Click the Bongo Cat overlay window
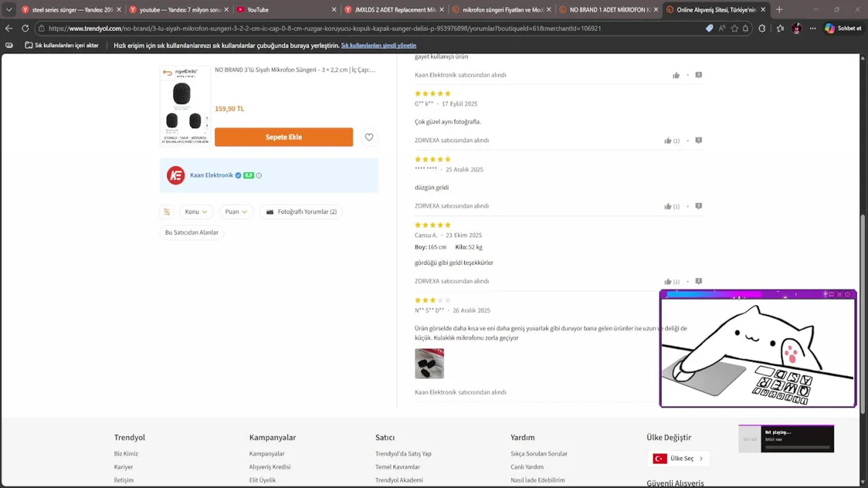The image size is (868, 488). (758, 348)
